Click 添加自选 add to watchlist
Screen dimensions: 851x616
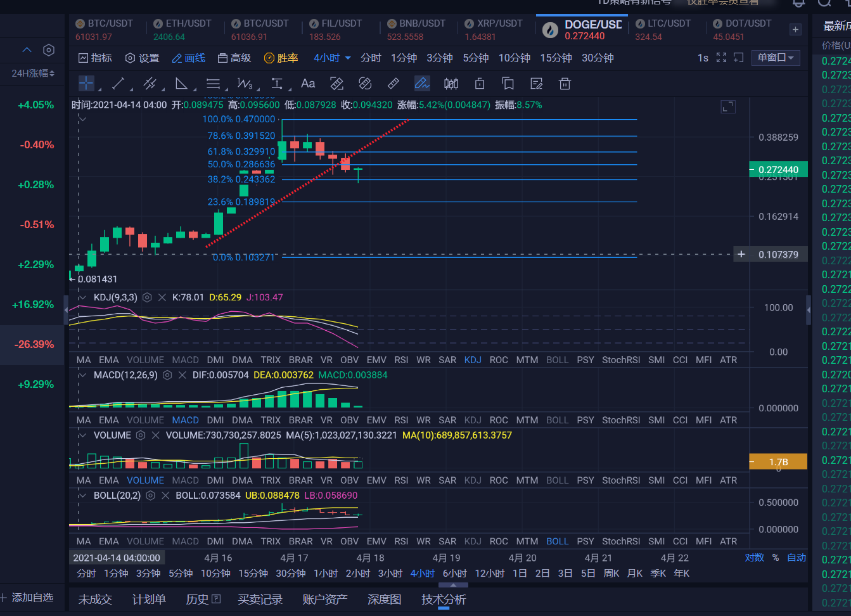click(27, 598)
